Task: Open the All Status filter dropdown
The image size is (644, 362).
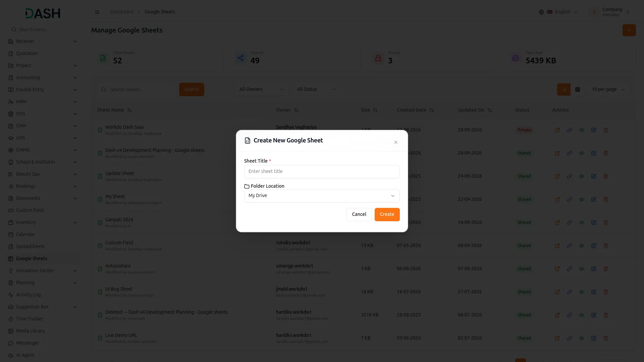Action: coord(316,89)
